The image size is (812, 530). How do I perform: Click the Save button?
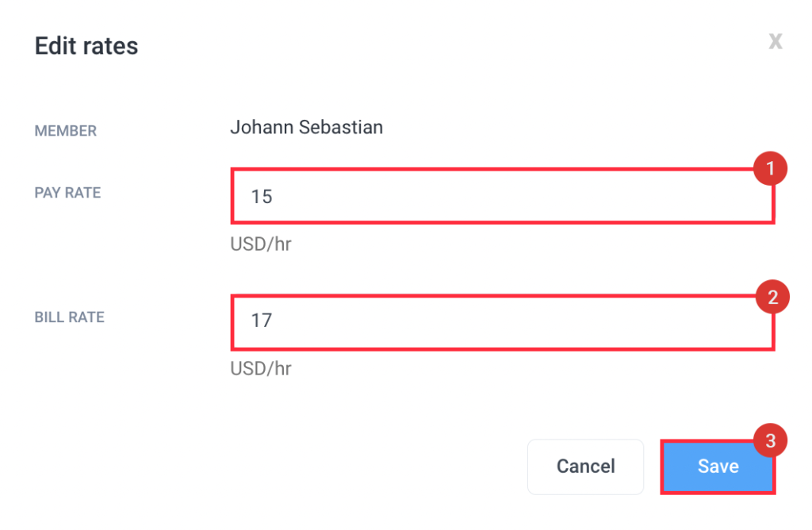coord(716,467)
